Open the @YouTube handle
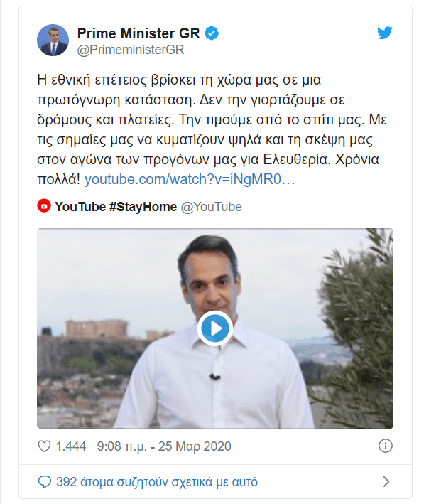The height and width of the screenshot is (504, 441). (211, 207)
